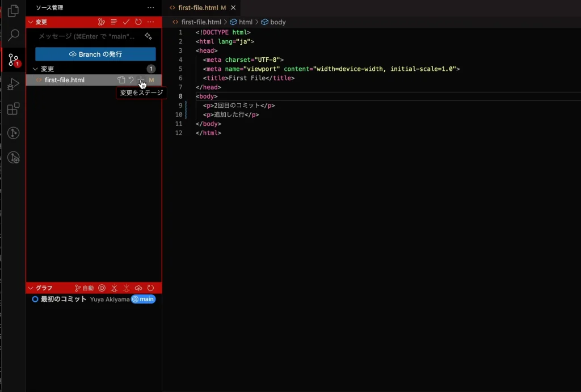Viewport: 581px width, 392px height.
Task: Click the ソース管理 panel title
Action: tap(49, 7)
